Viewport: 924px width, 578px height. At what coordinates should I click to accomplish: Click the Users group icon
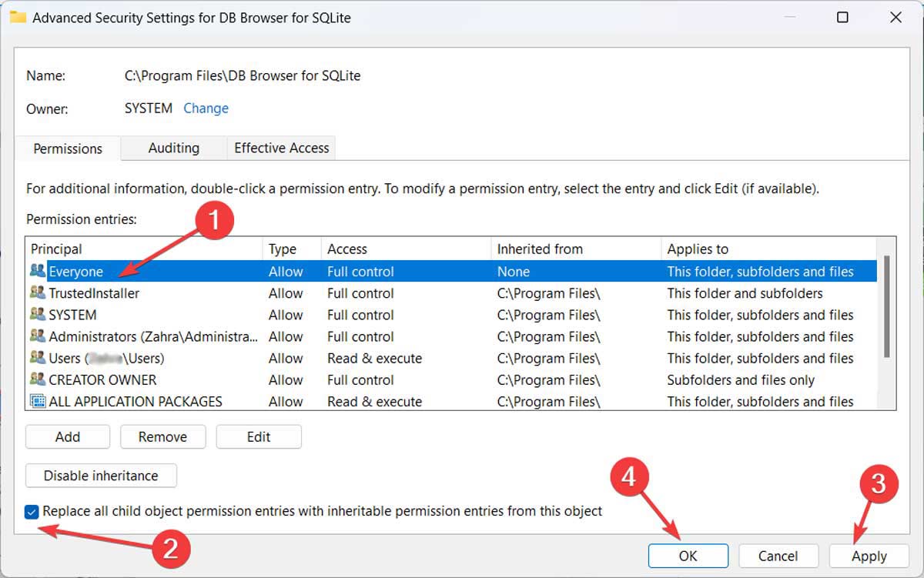[x=38, y=358]
